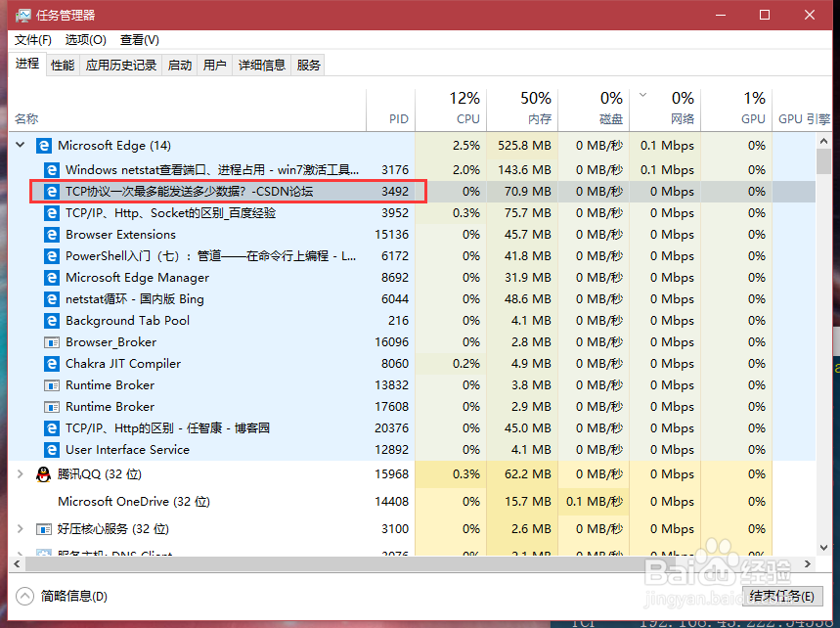Switch to the 服务 tab
This screenshot has width=840, height=628.
[x=308, y=66]
